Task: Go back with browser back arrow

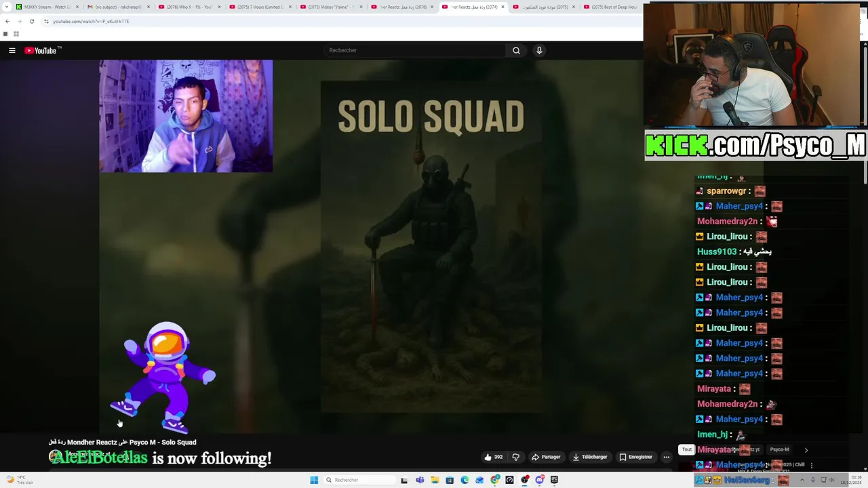Action: [x=7, y=21]
